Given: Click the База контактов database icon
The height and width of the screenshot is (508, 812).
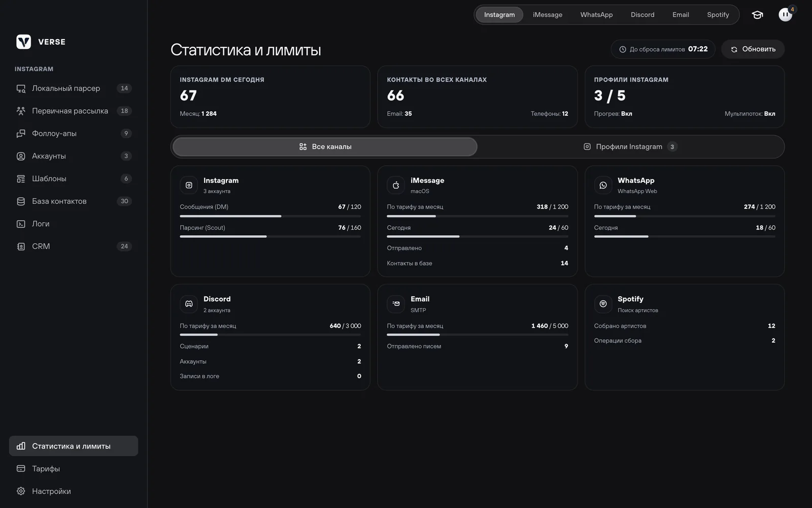Looking at the screenshot, I should [21, 201].
